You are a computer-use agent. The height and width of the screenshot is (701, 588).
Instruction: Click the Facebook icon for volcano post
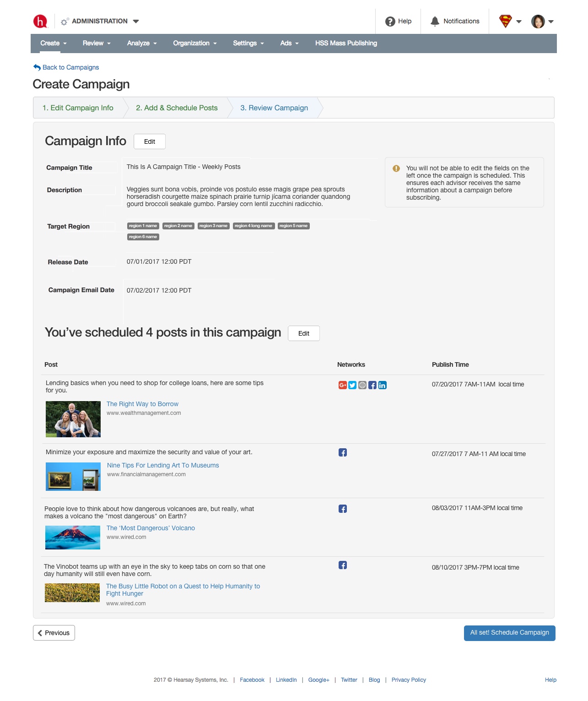pyautogui.click(x=343, y=509)
